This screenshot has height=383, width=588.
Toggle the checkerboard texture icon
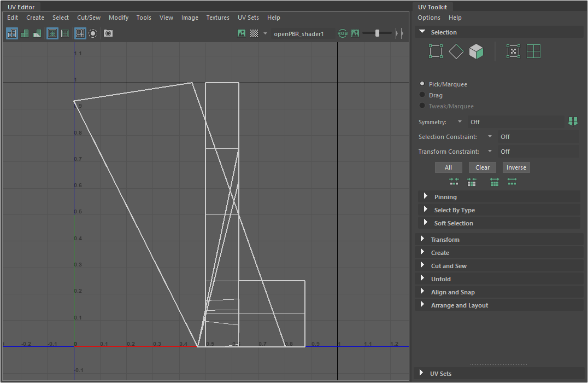point(254,33)
